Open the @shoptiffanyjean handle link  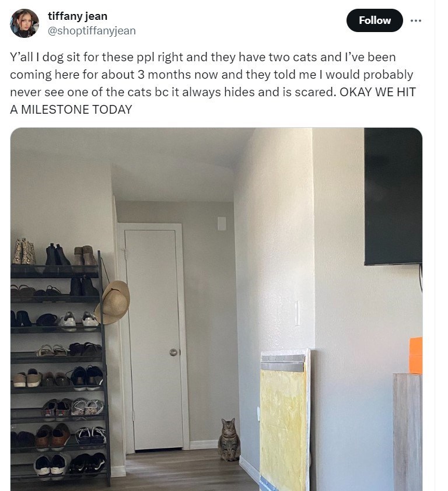coord(92,31)
